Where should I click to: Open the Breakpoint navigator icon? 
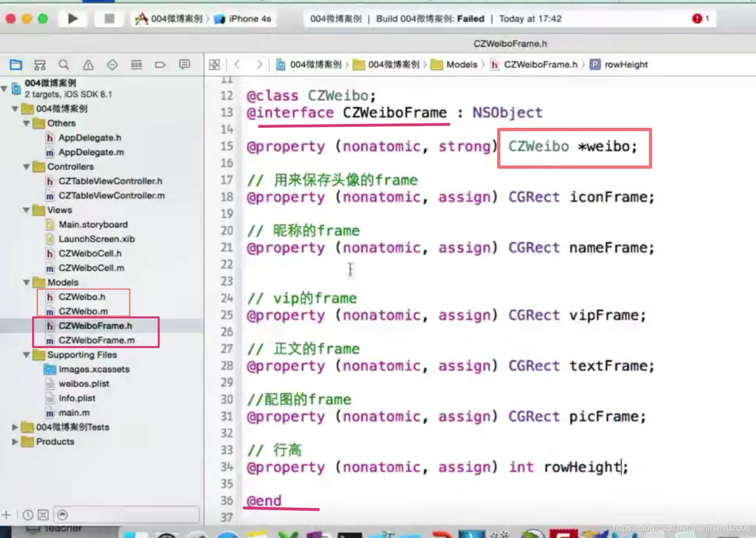click(x=160, y=65)
